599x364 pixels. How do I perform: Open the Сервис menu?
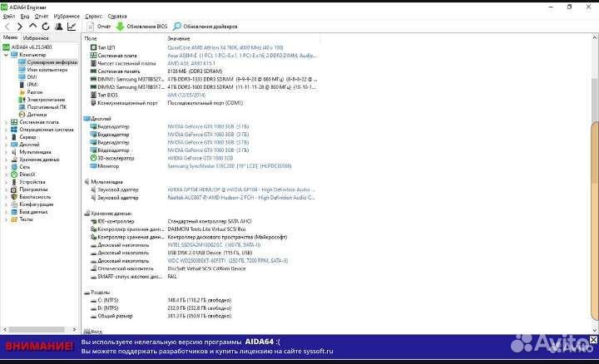(93, 16)
